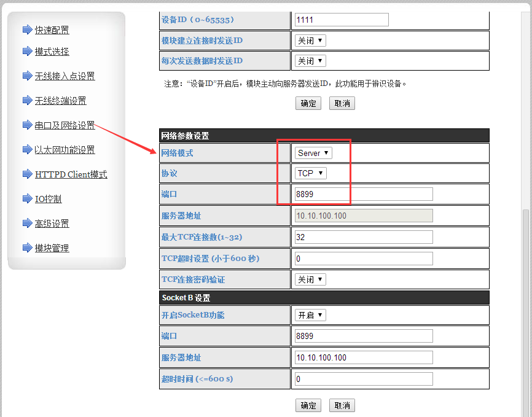Viewport: 532px width, 417px height.
Task: Go to the HTTPD Client模式 page
Action: (x=71, y=174)
